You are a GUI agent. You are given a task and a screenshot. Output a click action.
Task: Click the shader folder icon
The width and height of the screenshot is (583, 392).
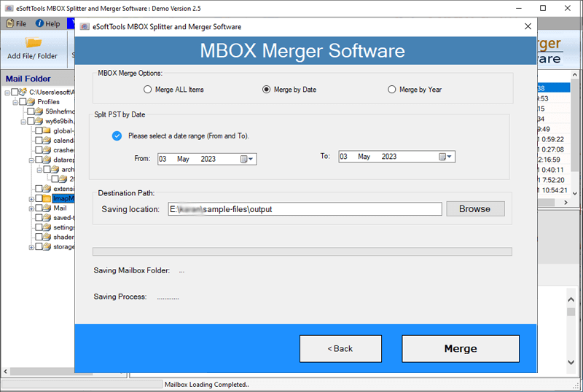click(47, 237)
